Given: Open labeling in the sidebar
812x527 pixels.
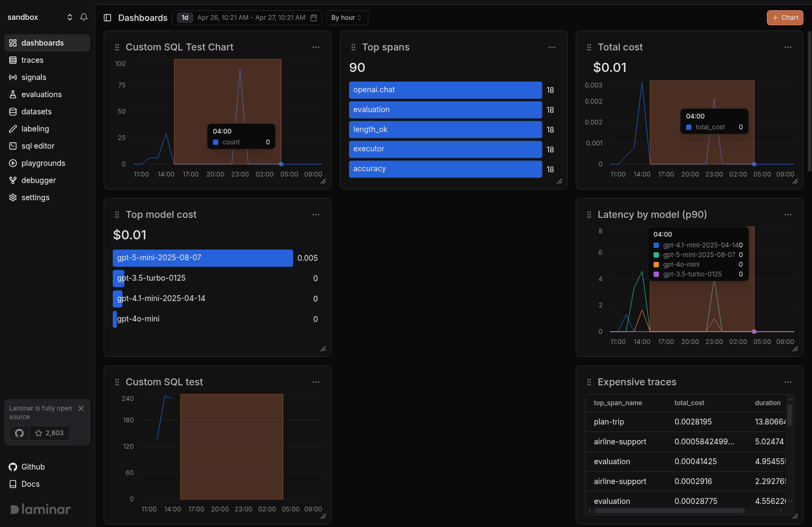Looking at the screenshot, I should pyautogui.click(x=47, y=129).
